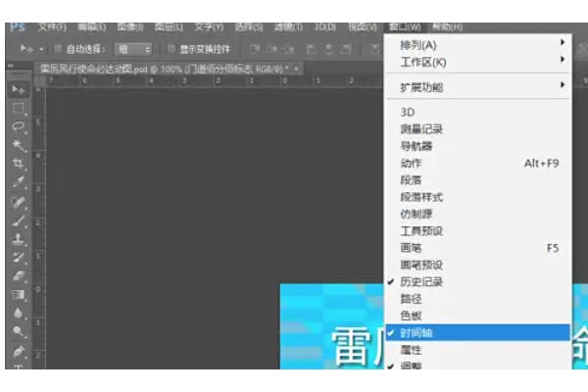This screenshot has width=588, height=392.
Task: Select the Clone Stamp tool
Action: click(x=18, y=239)
